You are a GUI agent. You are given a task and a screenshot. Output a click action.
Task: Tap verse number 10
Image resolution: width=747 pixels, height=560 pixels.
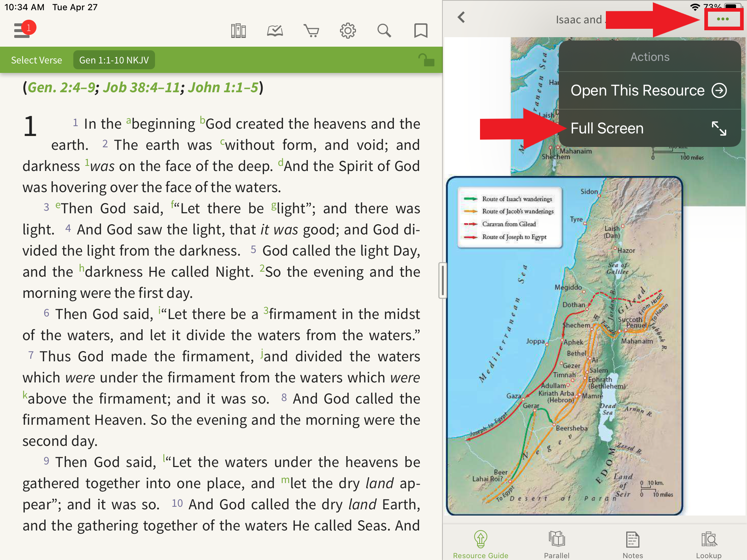[177, 503]
